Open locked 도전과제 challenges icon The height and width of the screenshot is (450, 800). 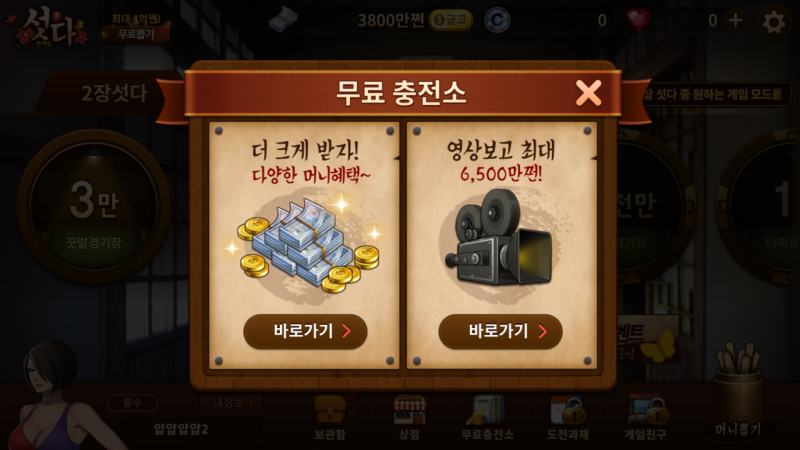(568, 417)
